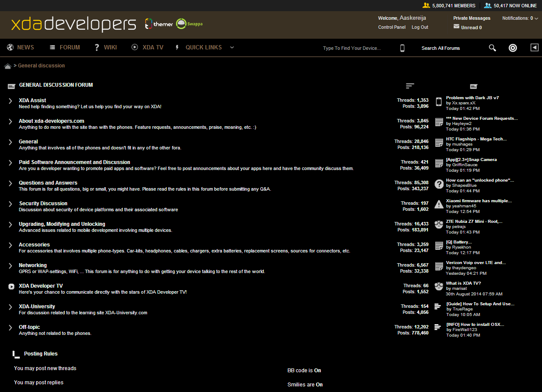This screenshot has width=542, height=392.
Task: Collapse the page with the left-arrow icon
Action: (x=534, y=48)
